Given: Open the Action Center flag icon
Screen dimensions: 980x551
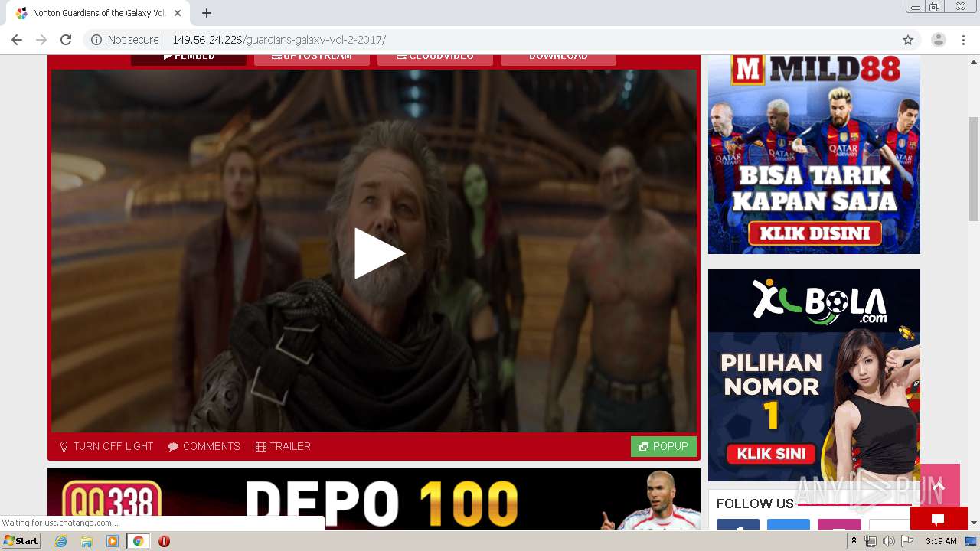Looking at the screenshot, I should point(906,541).
